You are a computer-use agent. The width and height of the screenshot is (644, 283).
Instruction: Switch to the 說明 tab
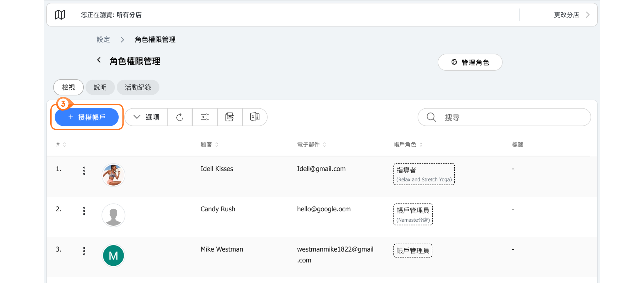click(x=100, y=87)
